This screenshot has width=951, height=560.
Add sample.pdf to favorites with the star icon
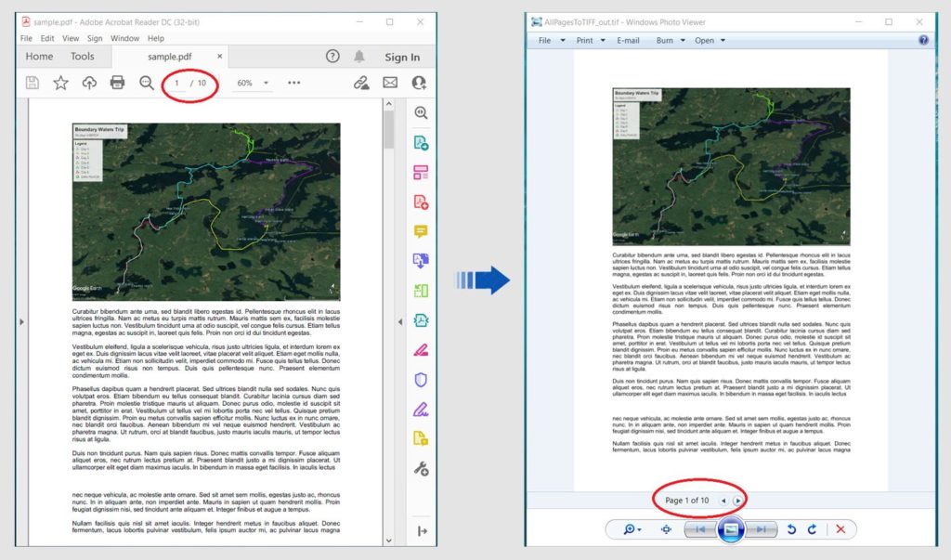click(60, 82)
